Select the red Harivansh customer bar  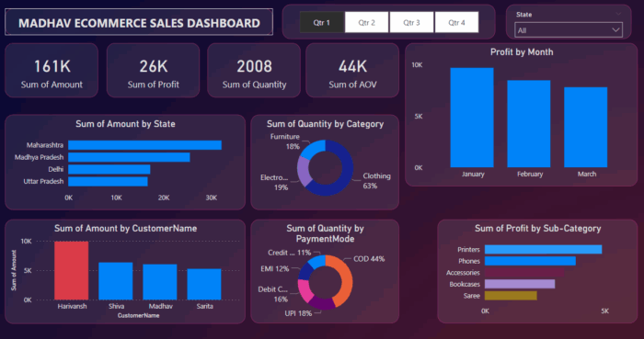[x=71, y=270]
